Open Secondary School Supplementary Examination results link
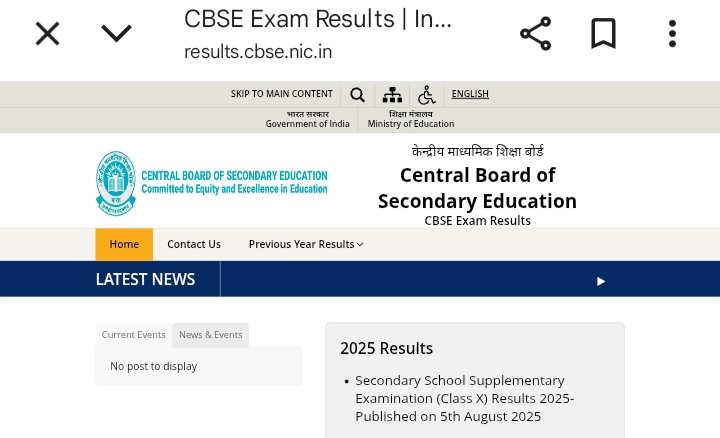The width and height of the screenshot is (720, 438). (464, 399)
